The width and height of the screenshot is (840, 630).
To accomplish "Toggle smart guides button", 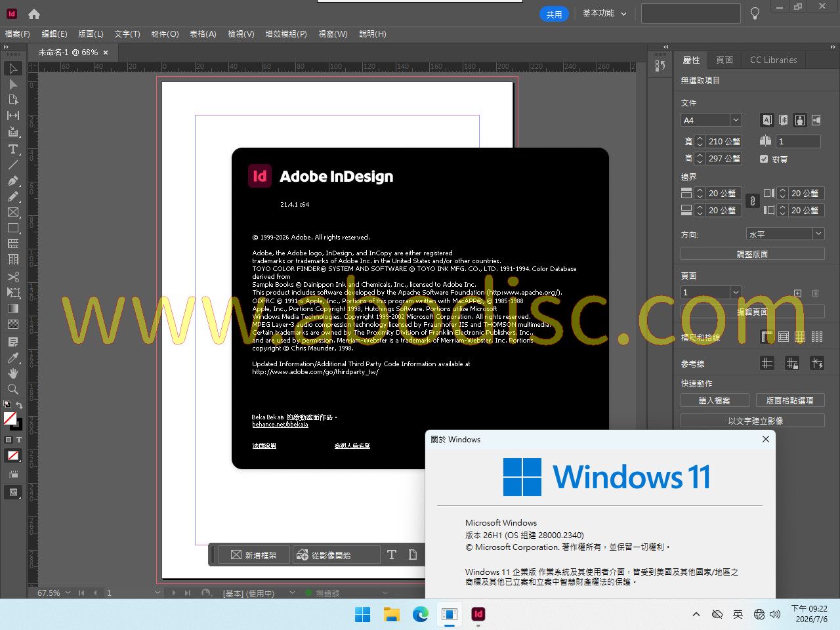I will point(817,363).
